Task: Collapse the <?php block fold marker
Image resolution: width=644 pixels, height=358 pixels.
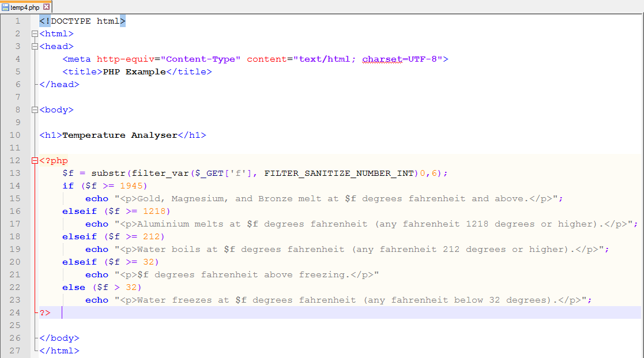Action: coord(35,160)
